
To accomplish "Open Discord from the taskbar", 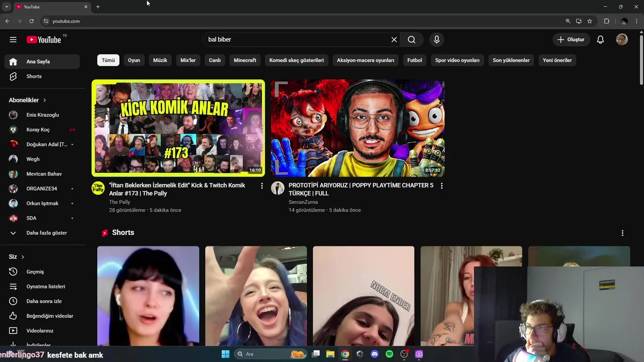I will coord(374,354).
